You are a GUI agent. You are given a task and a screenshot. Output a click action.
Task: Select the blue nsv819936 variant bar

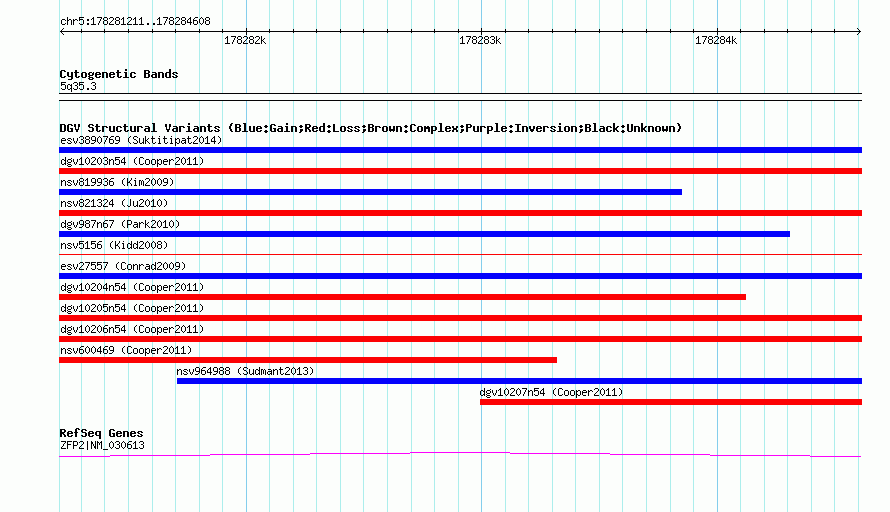[370, 192]
